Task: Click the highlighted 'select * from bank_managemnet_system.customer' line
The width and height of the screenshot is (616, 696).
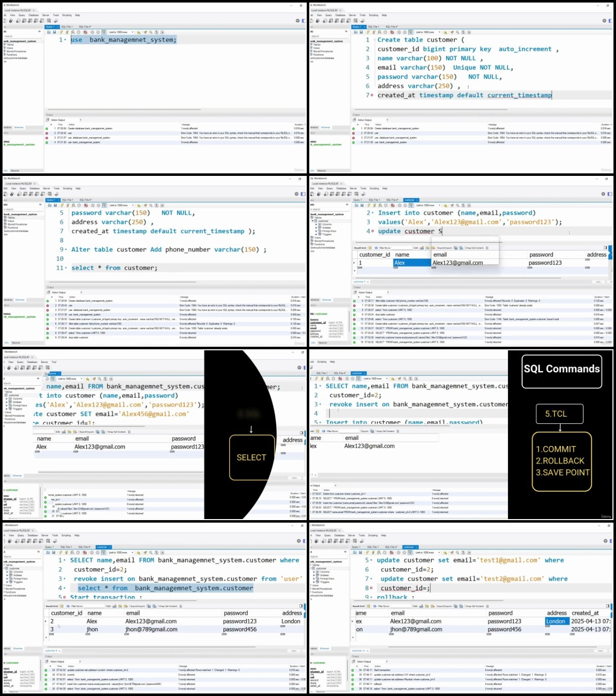Action: [165, 588]
